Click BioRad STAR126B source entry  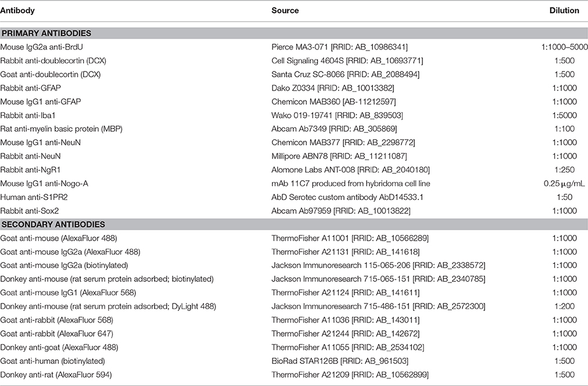coord(340,361)
